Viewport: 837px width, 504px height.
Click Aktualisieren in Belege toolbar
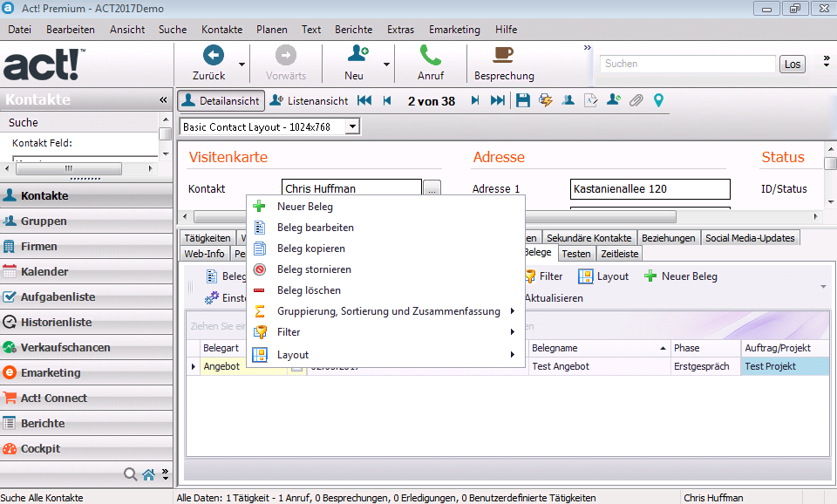click(554, 298)
